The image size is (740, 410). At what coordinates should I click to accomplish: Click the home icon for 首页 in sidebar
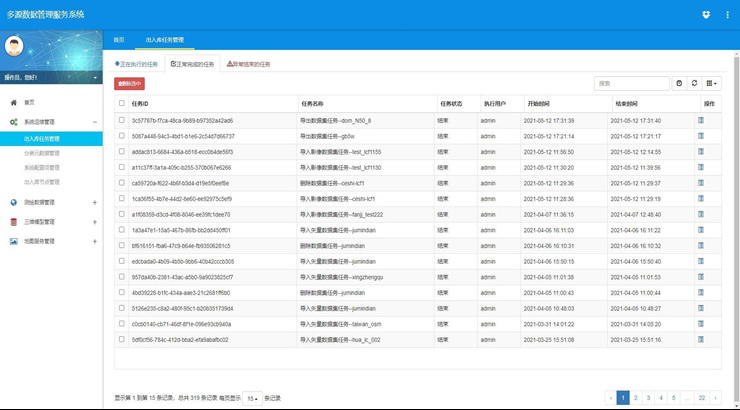14,102
